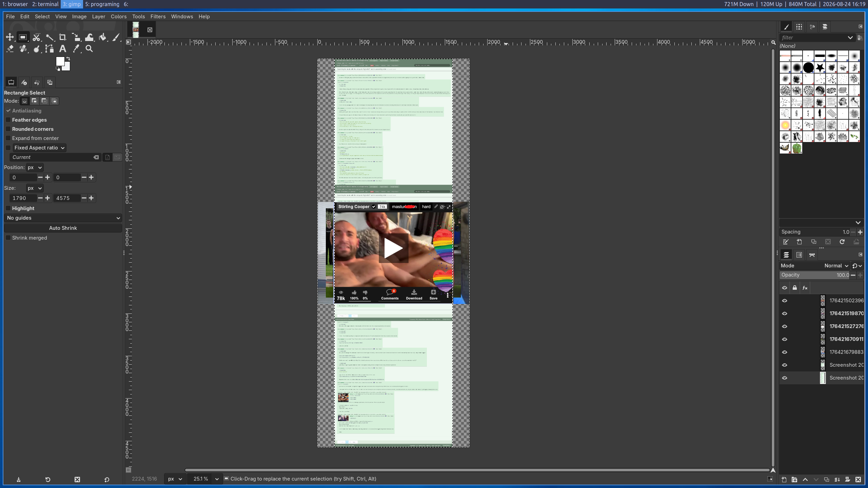Select the Paintbrush tool in toolbox
This screenshot has width=868, height=488.
coord(116,37)
